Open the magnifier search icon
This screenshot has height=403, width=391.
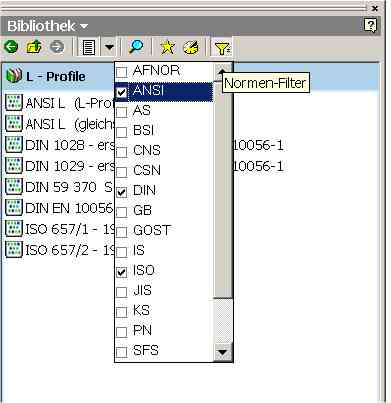136,47
